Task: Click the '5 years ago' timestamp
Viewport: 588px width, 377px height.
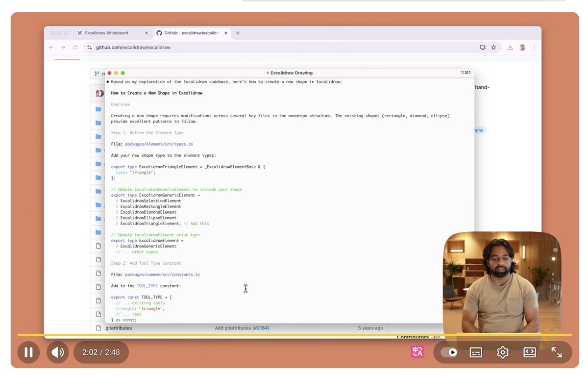Action: point(370,328)
